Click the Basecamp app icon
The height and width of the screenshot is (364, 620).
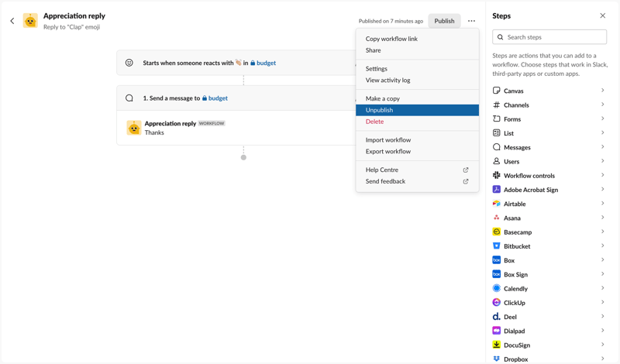click(496, 232)
